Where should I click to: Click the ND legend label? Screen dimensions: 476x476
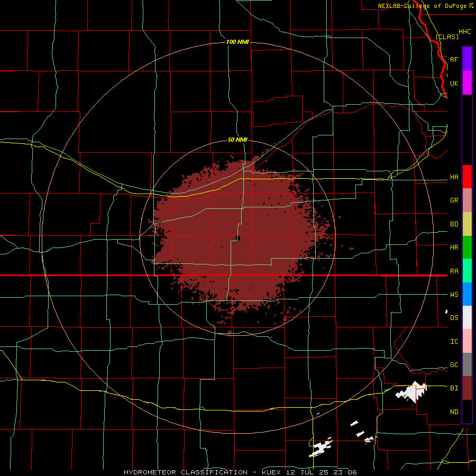(x=454, y=411)
